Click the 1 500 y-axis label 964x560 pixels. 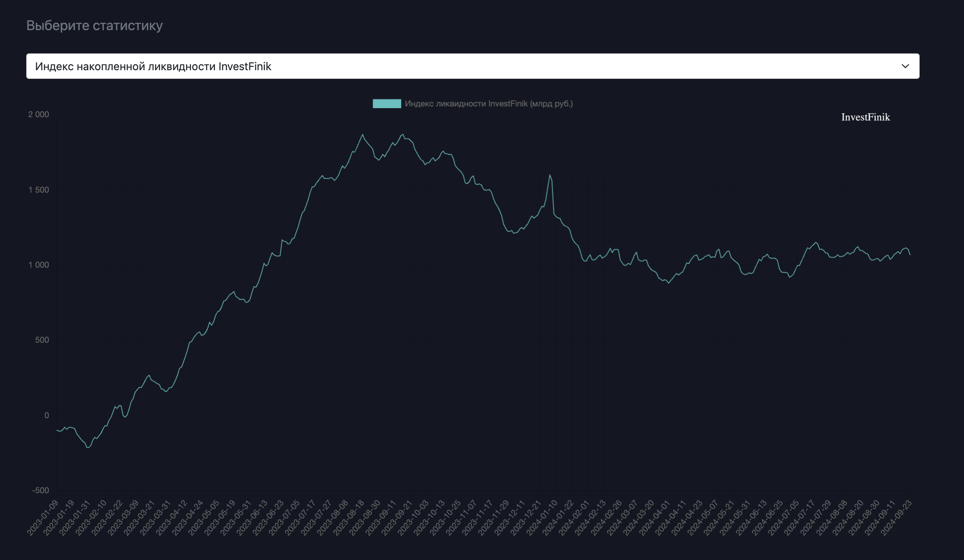(39, 190)
